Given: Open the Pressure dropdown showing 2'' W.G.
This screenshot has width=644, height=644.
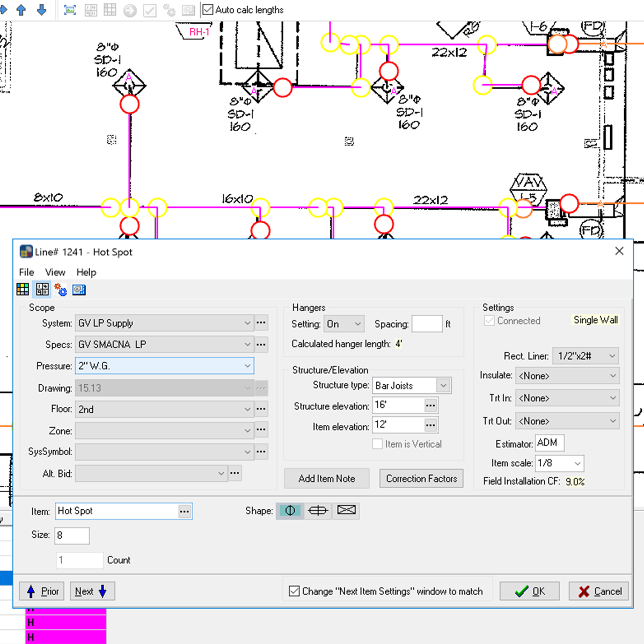Looking at the screenshot, I should [x=248, y=365].
